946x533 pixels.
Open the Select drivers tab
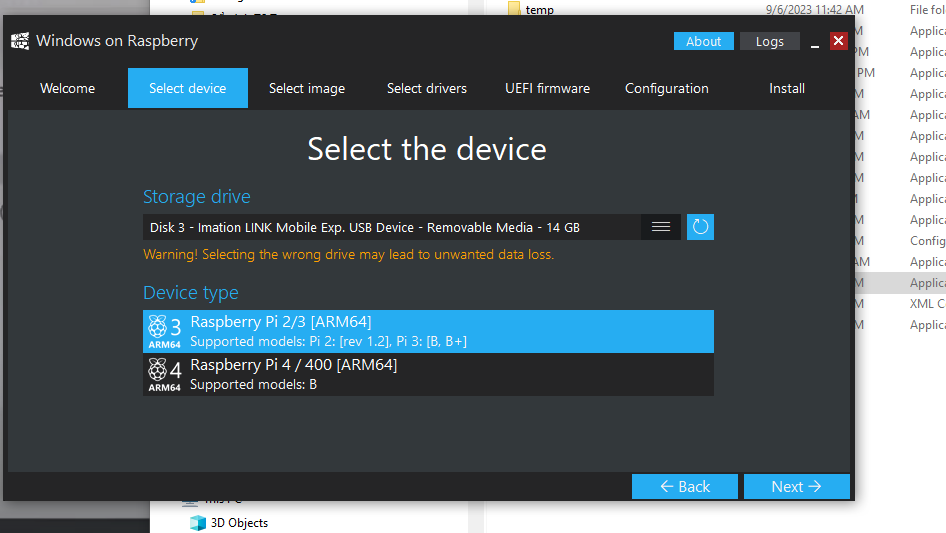point(427,88)
